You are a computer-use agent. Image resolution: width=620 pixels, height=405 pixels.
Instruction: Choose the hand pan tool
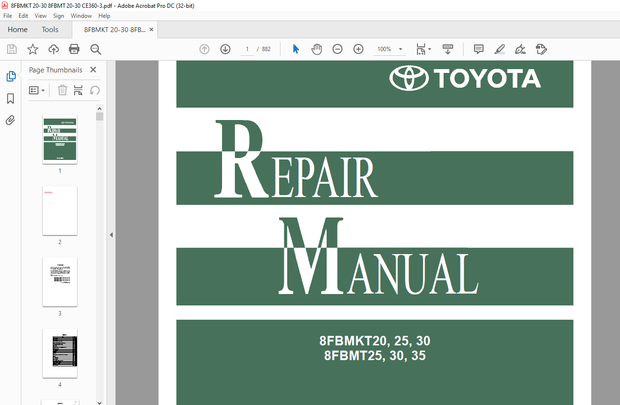pos(316,49)
